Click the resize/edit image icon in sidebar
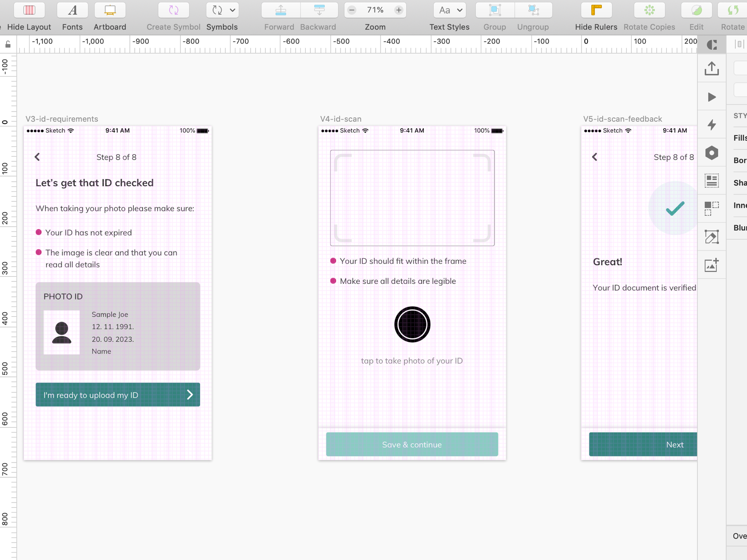The height and width of the screenshot is (560, 747). click(x=712, y=237)
